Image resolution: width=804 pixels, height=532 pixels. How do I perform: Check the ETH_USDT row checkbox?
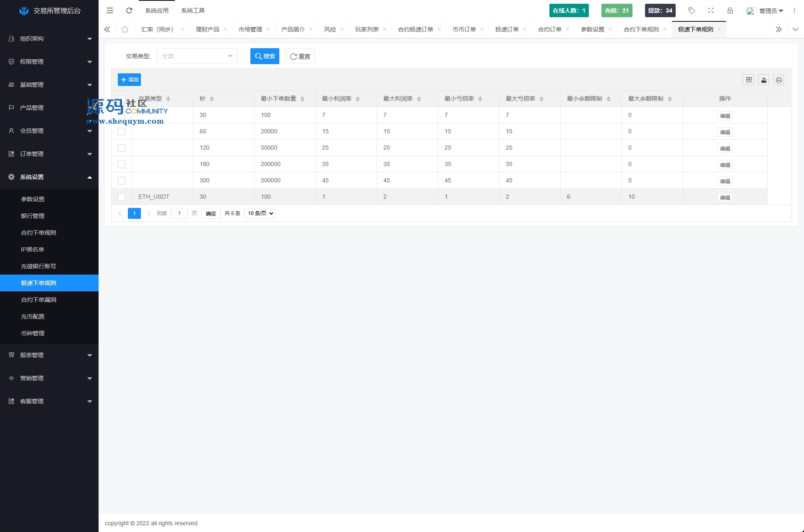[x=122, y=197]
